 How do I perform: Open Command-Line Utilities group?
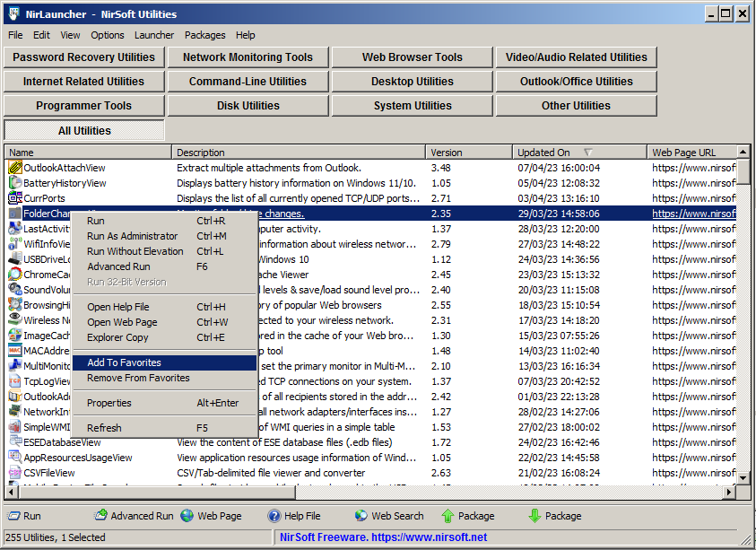click(248, 82)
